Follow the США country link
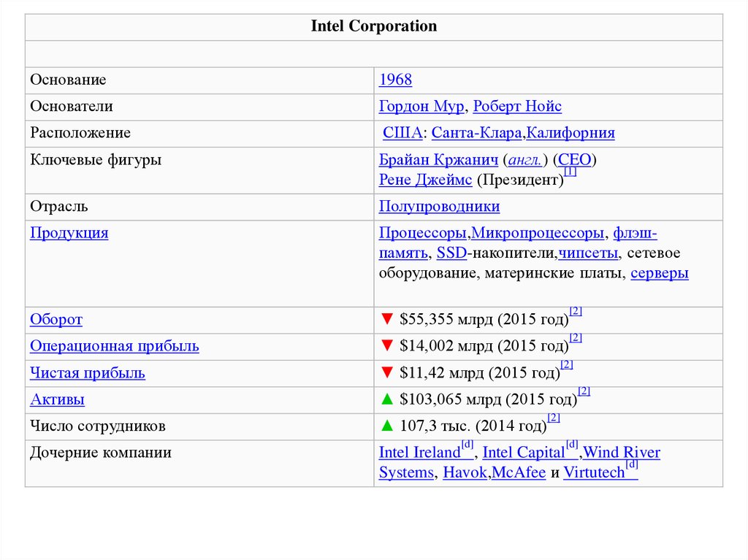The width and height of the screenshot is (748, 560). pos(402,133)
